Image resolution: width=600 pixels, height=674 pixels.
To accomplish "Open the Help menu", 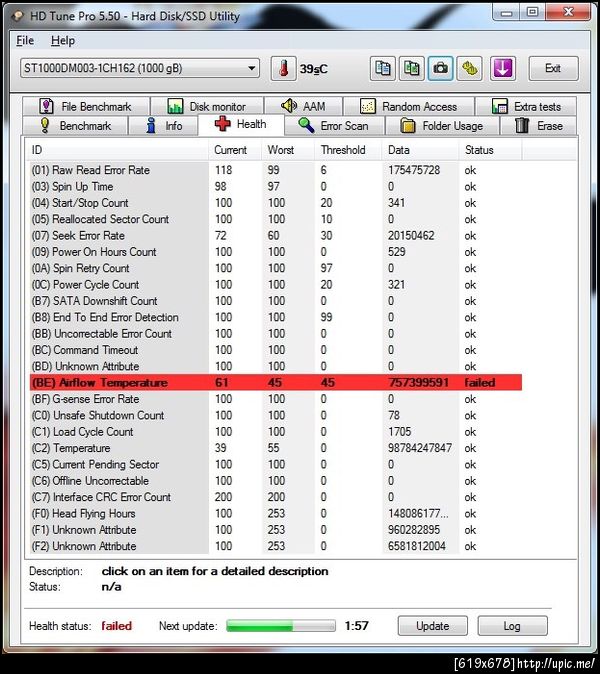I will pyautogui.click(x=63, y=41).
